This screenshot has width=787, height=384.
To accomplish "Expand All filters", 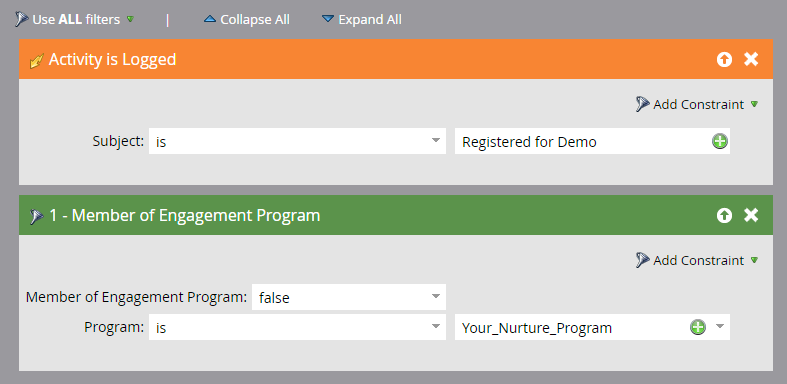I will 361,20.
